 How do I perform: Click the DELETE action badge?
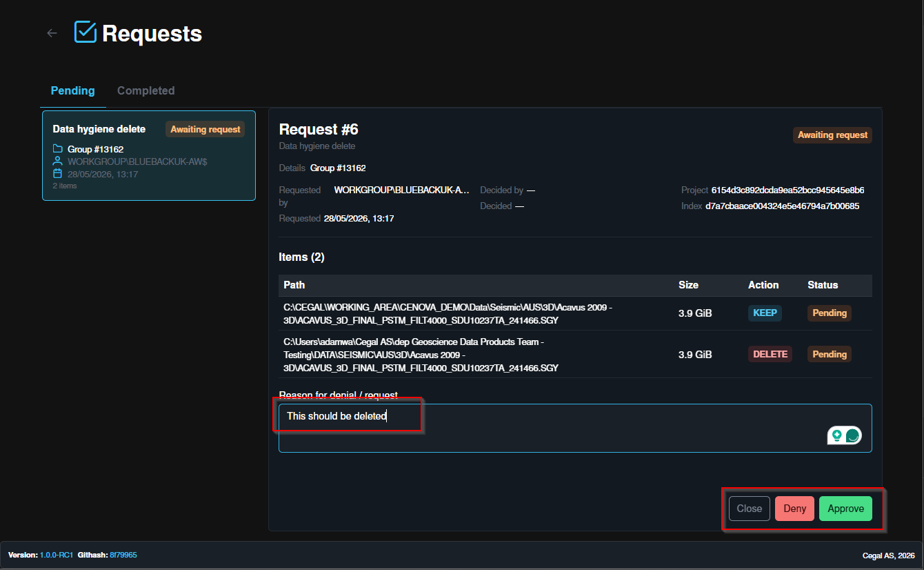(770, 354)
